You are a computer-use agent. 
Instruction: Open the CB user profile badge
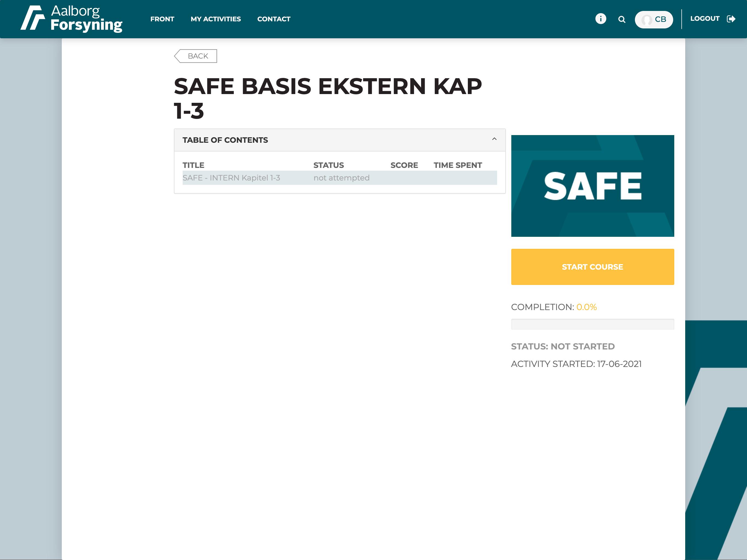[653, 19]
